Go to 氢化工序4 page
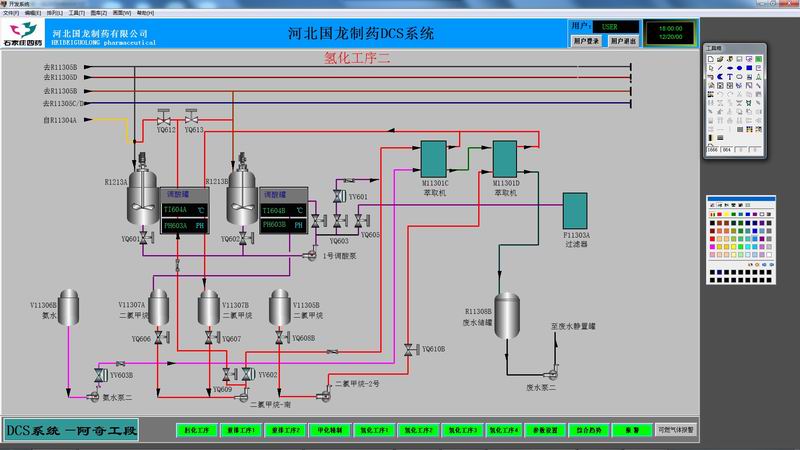800x450 pixels. coord(504,430)
